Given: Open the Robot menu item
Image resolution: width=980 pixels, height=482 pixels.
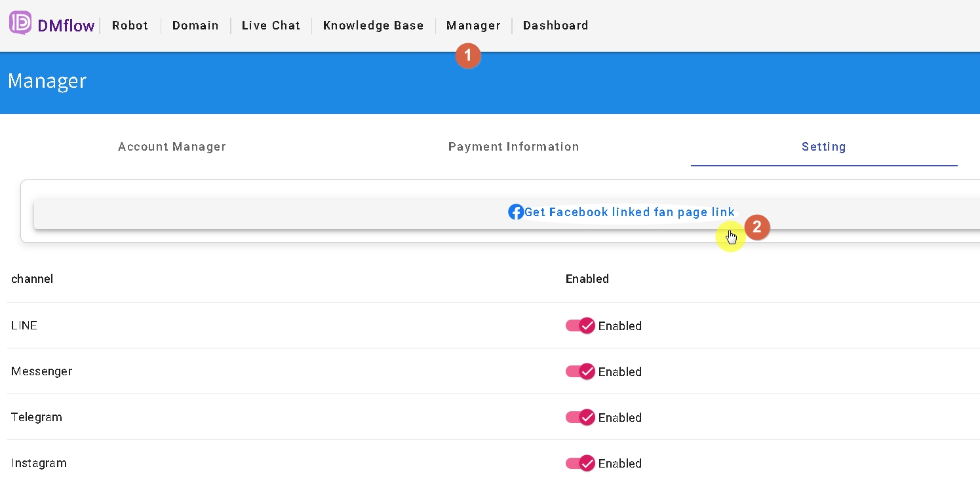Looking at the screenshot, I should [x=129, y=25].
